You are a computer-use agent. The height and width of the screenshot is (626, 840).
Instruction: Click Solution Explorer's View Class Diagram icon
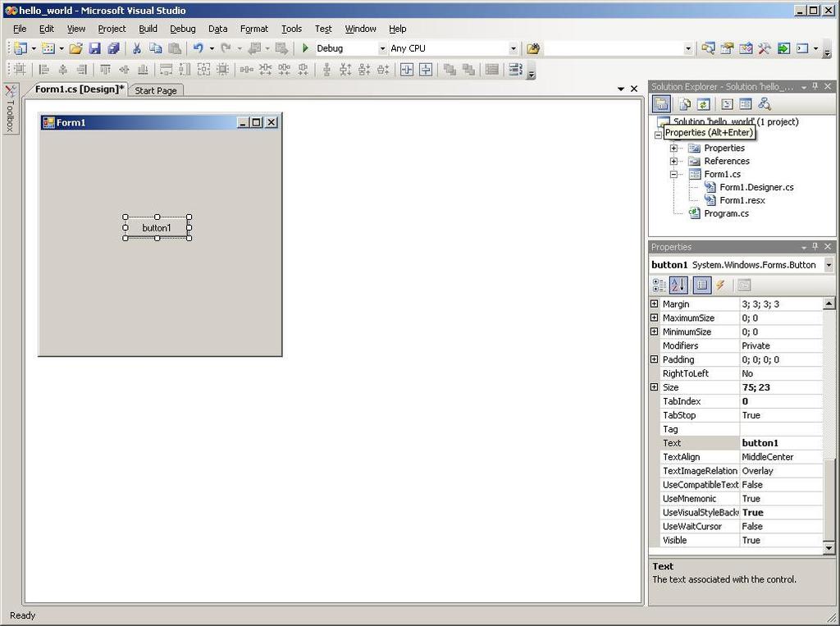[x=765, y=104]
